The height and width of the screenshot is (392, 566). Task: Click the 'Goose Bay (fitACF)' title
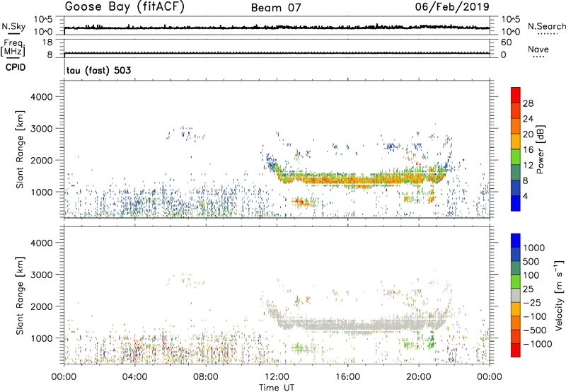click(x=125, y=7)
